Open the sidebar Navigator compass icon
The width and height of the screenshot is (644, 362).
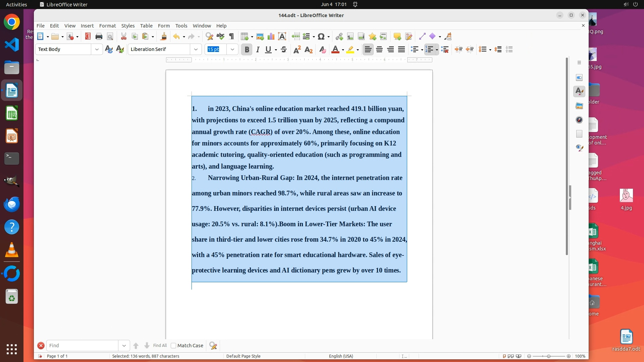(x=579, y=120)
